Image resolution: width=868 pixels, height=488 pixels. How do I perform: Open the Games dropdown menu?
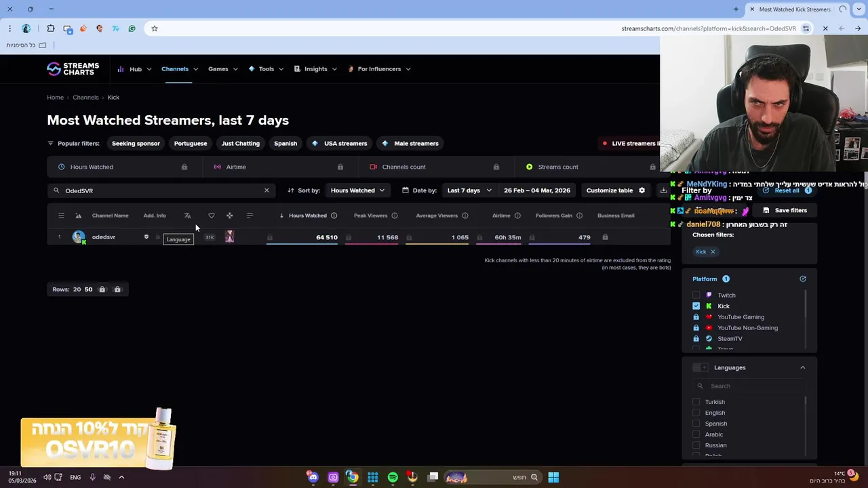coord(223,69)
